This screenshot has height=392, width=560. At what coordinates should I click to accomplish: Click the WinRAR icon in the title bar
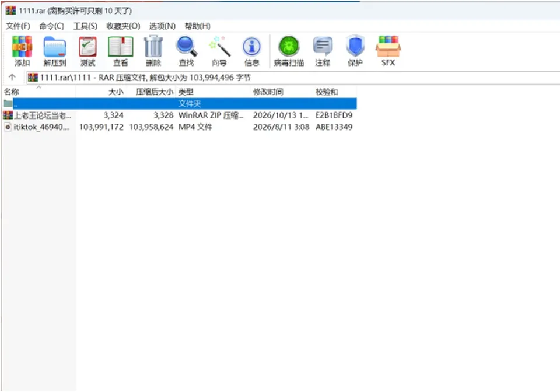(10, 10)
